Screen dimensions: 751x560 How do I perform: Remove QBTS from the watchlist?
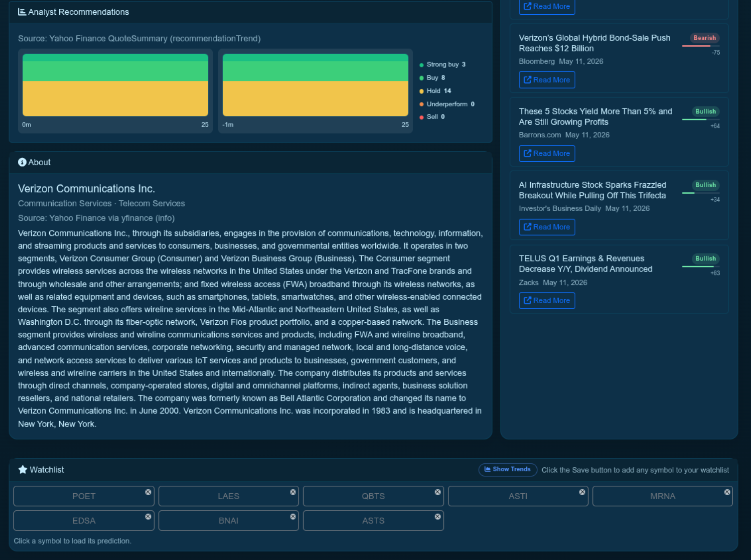click(438, 492)
